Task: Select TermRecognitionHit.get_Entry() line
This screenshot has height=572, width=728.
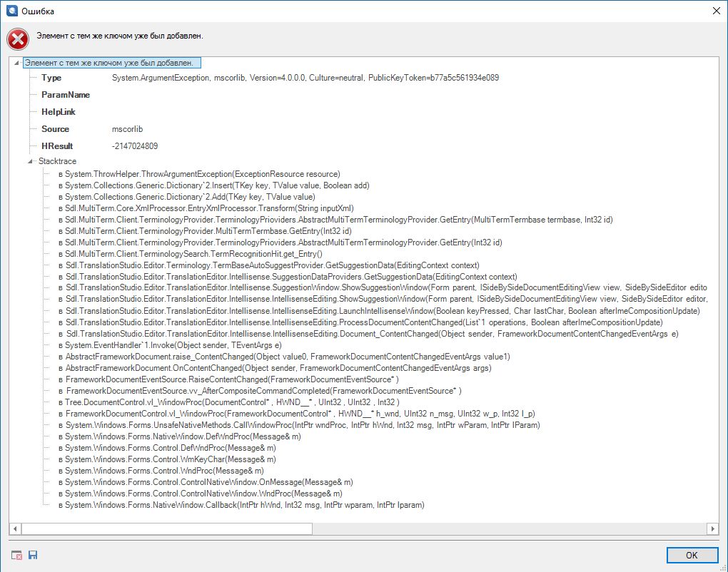Action: pyautogui.click(x=191, y=254)
